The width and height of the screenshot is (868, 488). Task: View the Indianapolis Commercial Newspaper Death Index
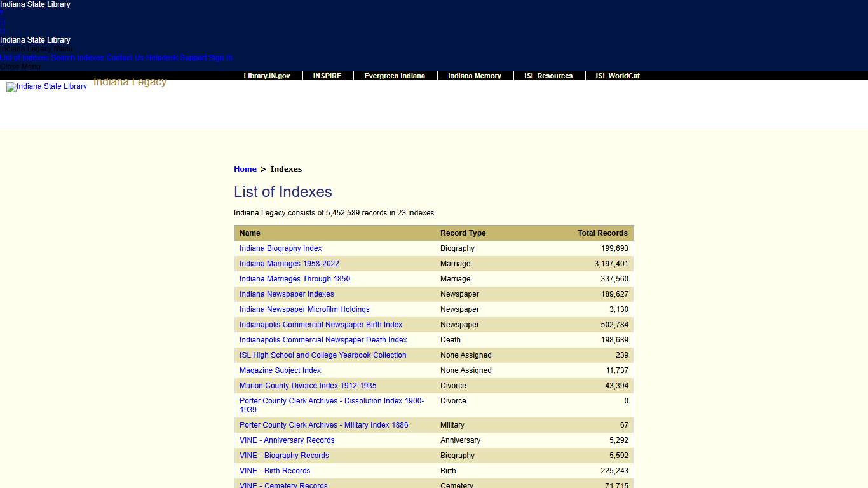pos(323,340)
